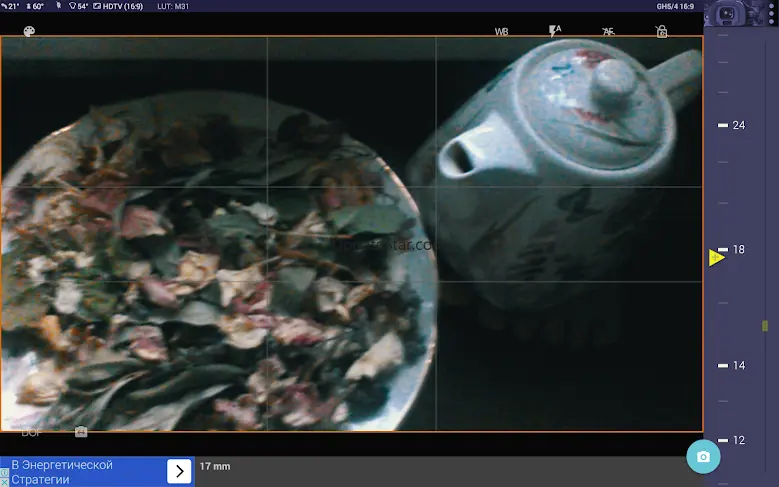The width and height of the screenshot is (779, 487).
Task: Click the 21° rotation angle indicator
Action: click(10, 6)
